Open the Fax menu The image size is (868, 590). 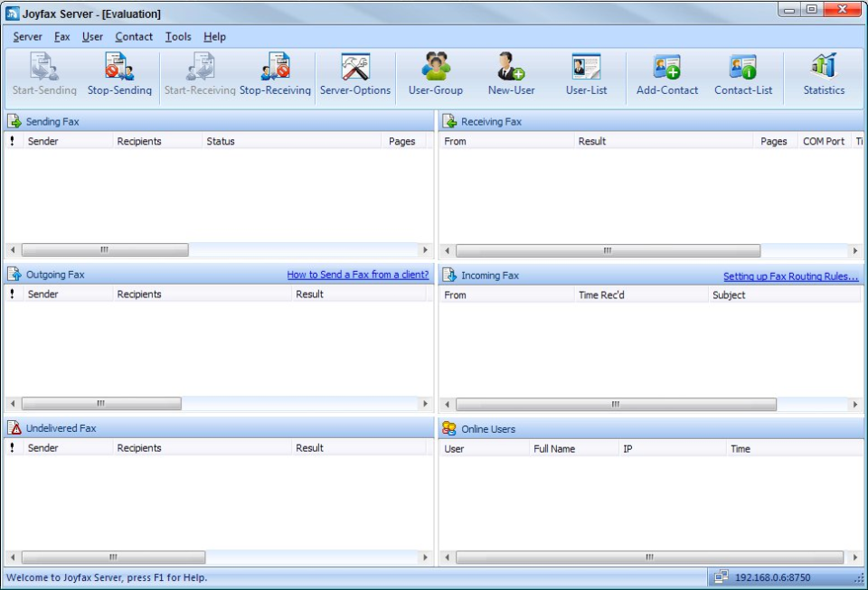(x=61, y=37)
